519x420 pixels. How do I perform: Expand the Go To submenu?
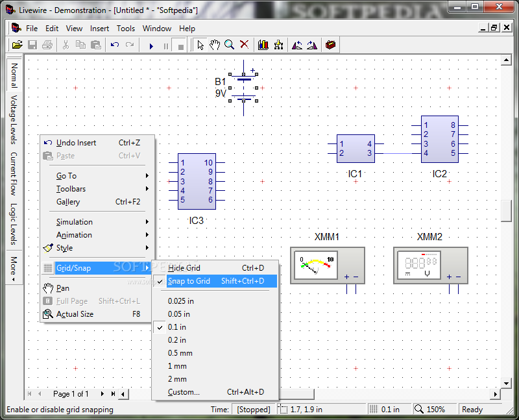coord(97,175)
